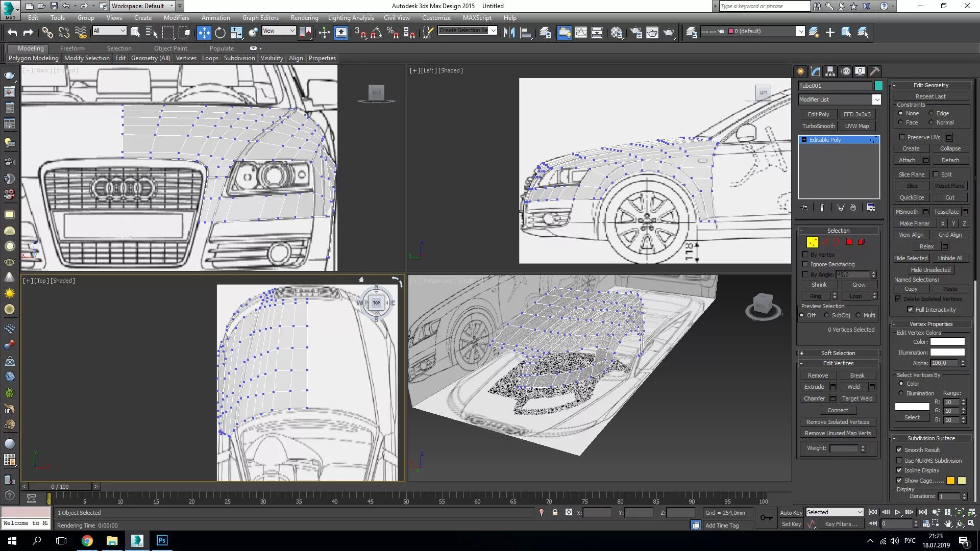Screen dimensions: 980x551
Task: Select Polygon sub-object level icon
Action: [x=849, y=242]
